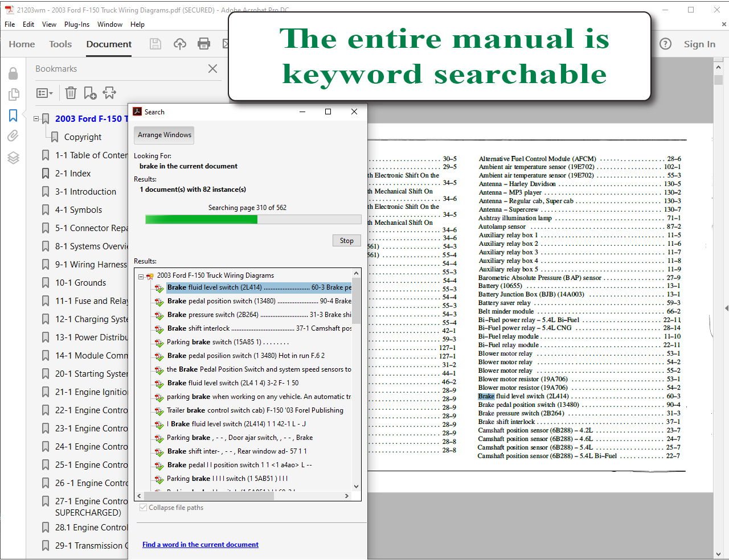
Task: Click results list scroll up arrow
Action: 357,273
